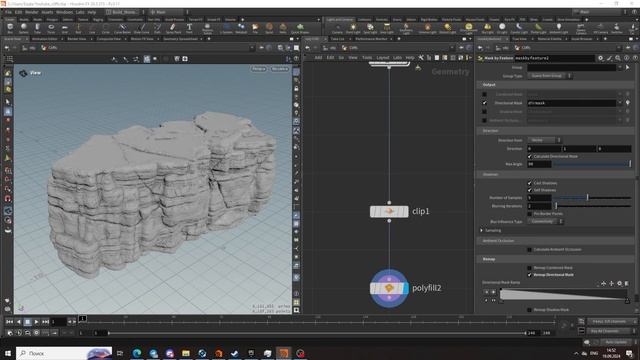The image size is (640, 360).
Task: Select the Torus shelf tool
Action: click(51, 28)
